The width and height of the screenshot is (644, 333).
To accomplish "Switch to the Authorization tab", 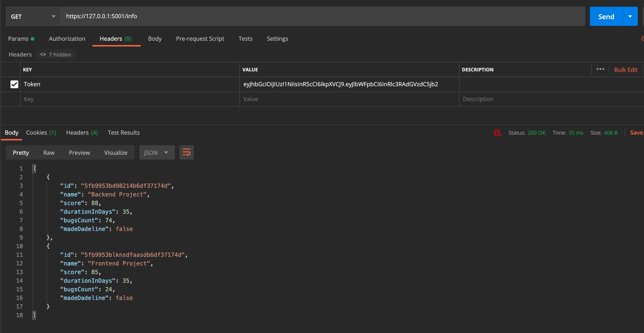I will pyautogui.click(x=67, y=39).
